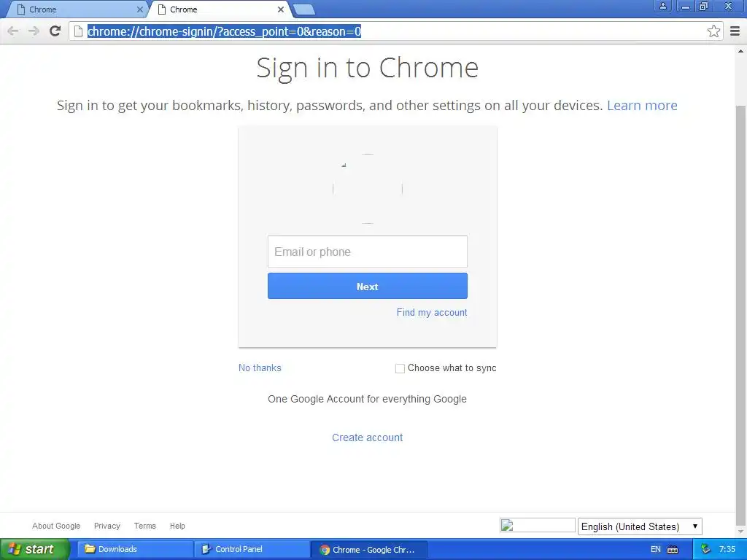Open the Help footer link

177,526
